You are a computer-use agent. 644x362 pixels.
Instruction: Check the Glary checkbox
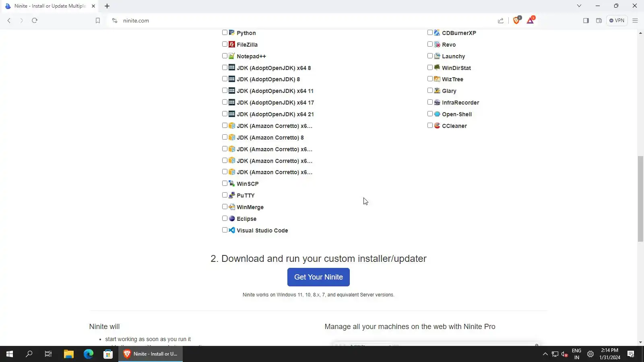(x=430, y=90)
